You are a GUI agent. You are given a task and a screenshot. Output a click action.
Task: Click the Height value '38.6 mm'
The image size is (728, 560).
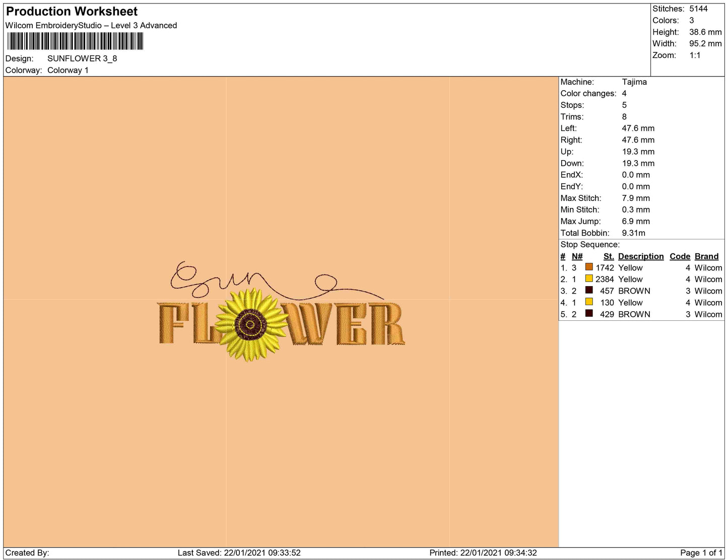[705, 32]
